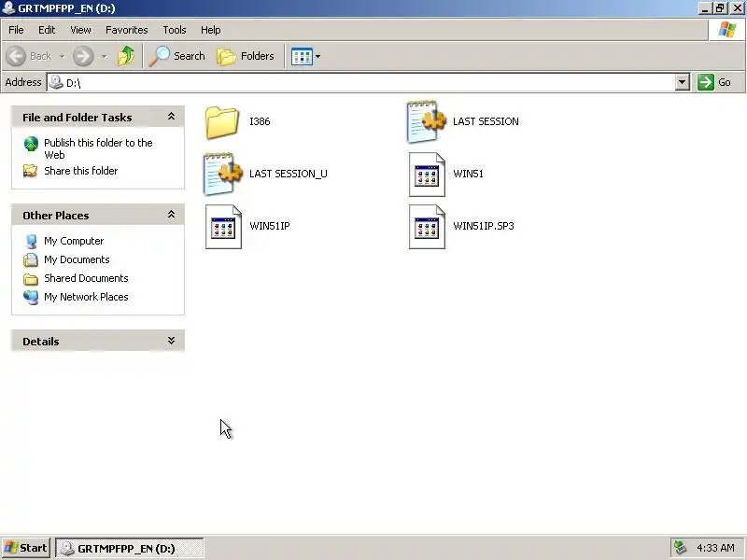Go to My Computer link

point(74,241)
